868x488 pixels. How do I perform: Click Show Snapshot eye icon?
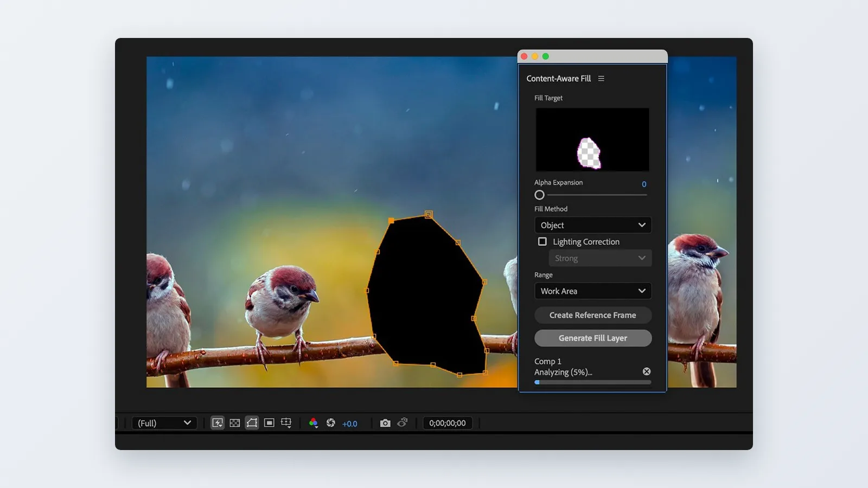pos(403,422)
